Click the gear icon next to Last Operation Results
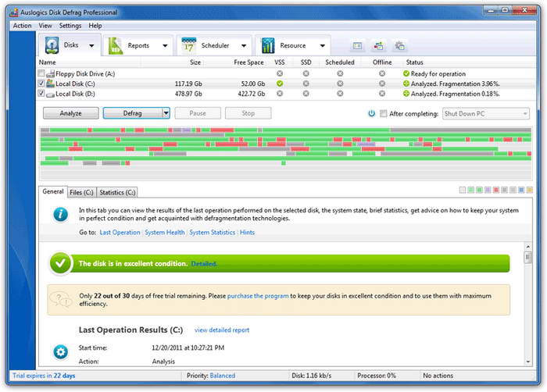This screenshot has width=547, height=392. (x=60, y=352)
